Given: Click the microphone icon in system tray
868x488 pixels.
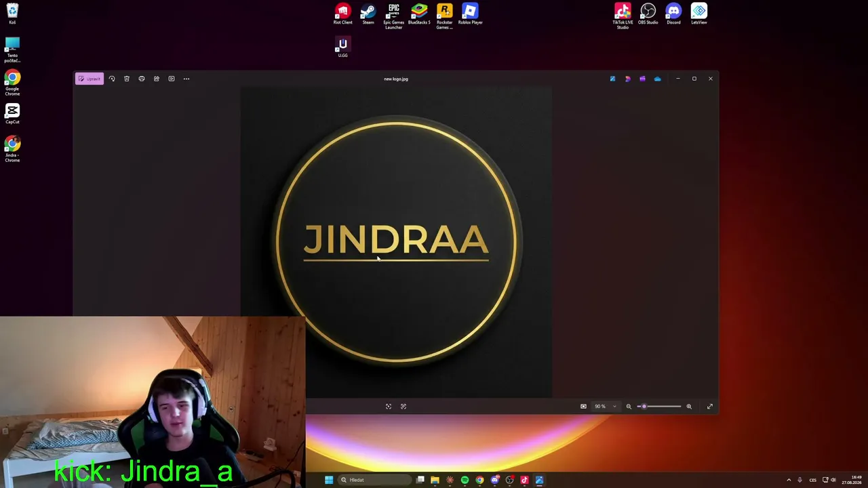Looking at the screenshot, I should pyautogui.click(x=800, y=480).
